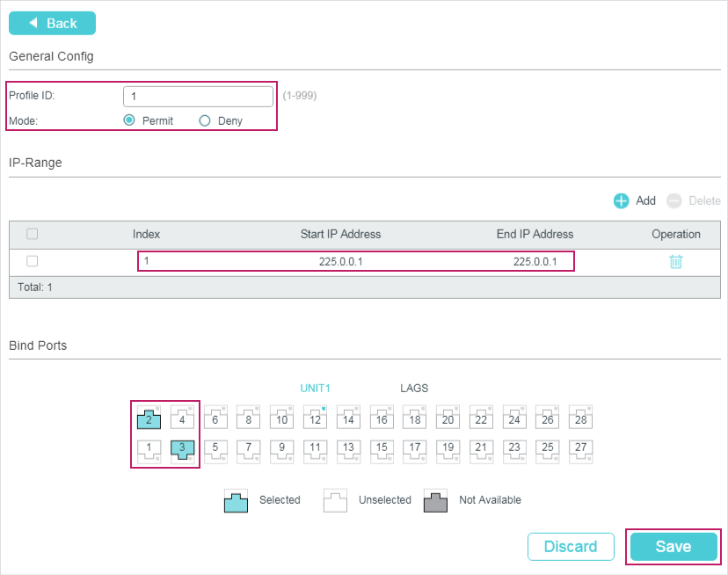Focus the Profile ID input field
The image size is (728, 575).
[198, 96]
